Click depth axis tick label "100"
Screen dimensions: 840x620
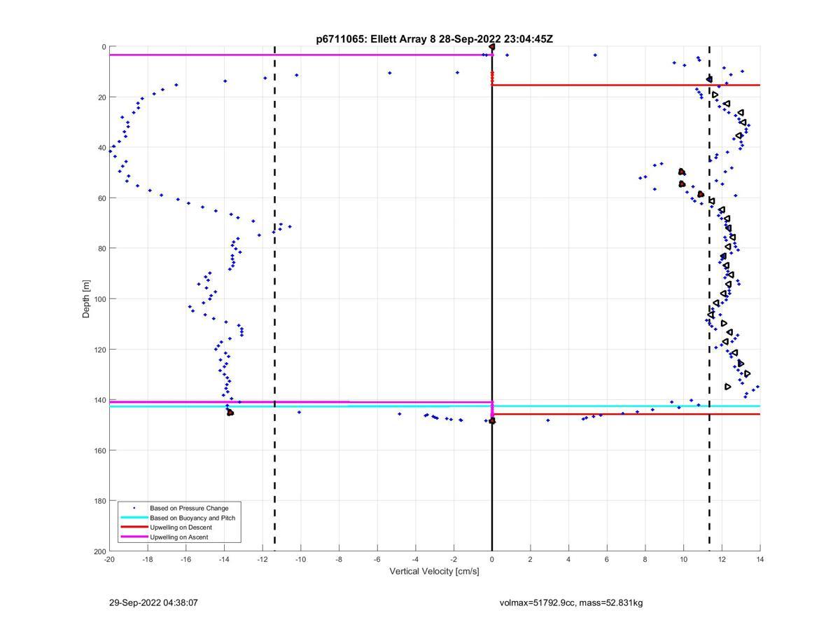(x=99, y=299)
